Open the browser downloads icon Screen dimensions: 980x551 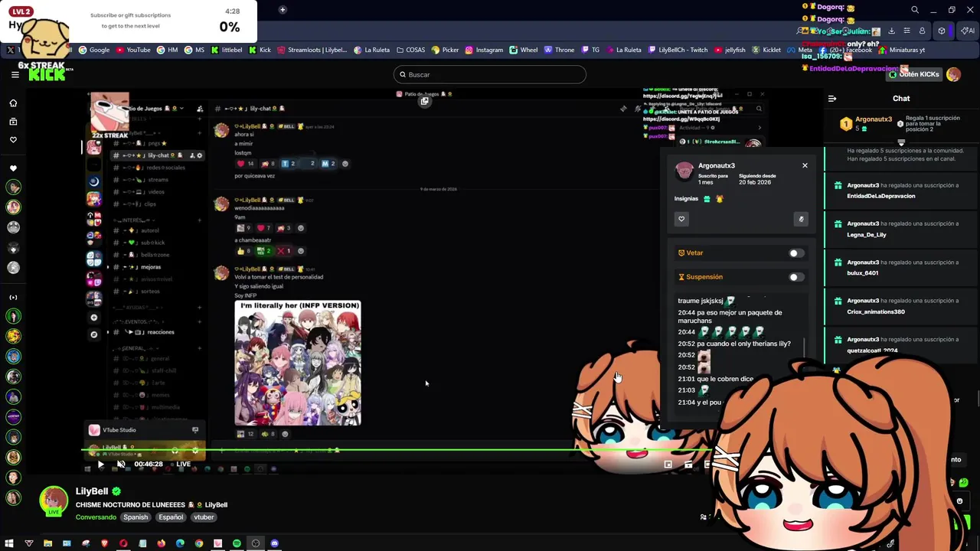tap(891, 31)
